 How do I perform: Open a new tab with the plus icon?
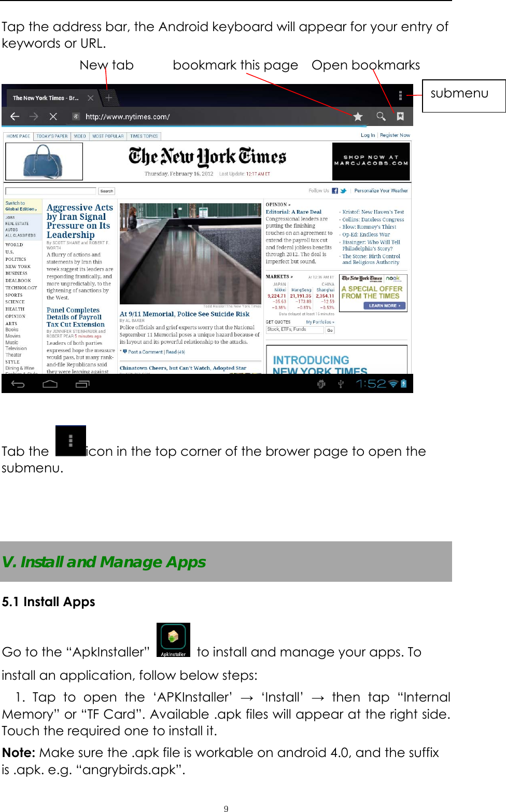(x=109, y=97)
